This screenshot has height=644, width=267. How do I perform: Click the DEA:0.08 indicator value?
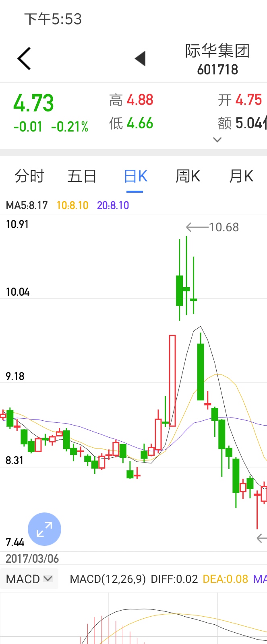point(225,579)
